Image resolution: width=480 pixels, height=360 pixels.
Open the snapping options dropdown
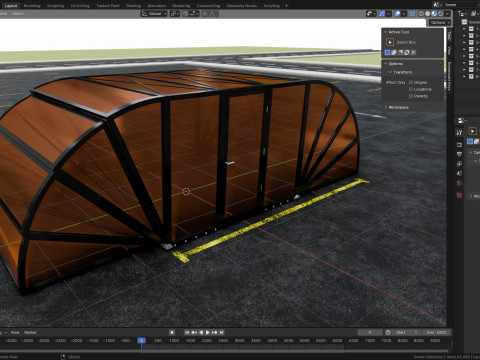click(195, 14)
